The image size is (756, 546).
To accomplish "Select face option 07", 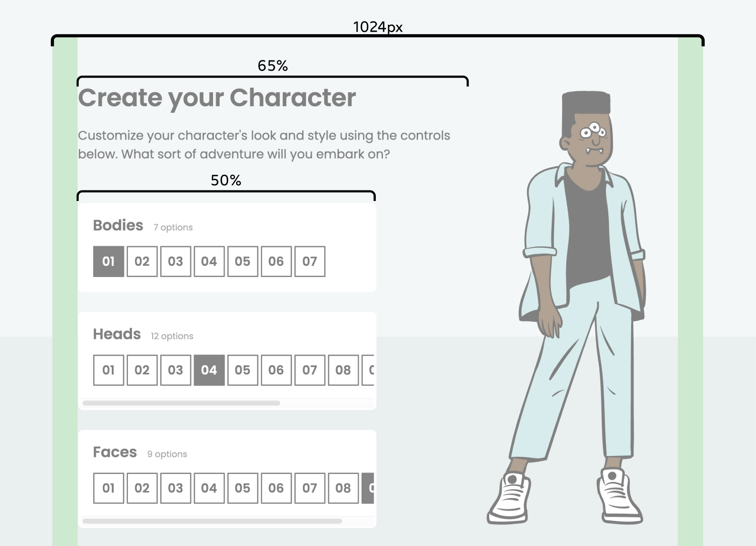I will pyautogui.click(x=310, y=488).
